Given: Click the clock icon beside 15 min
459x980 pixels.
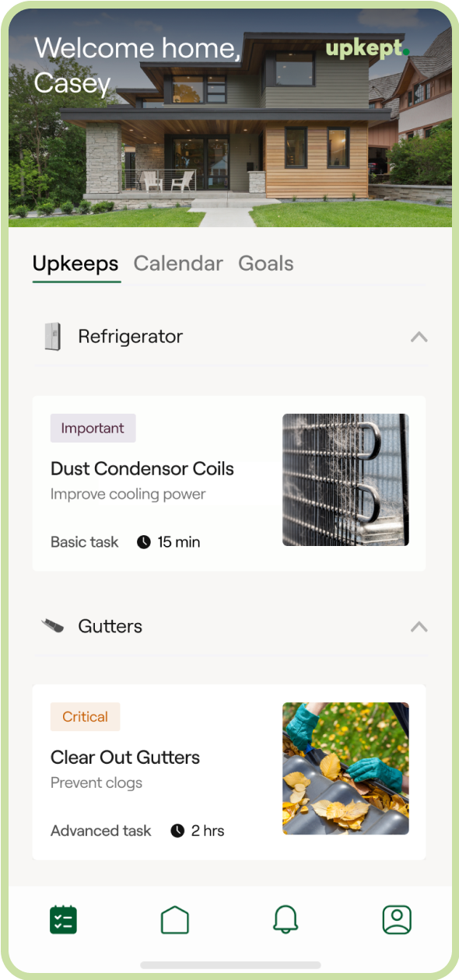Looking at the screenshot, I should (x=144, y=542).
